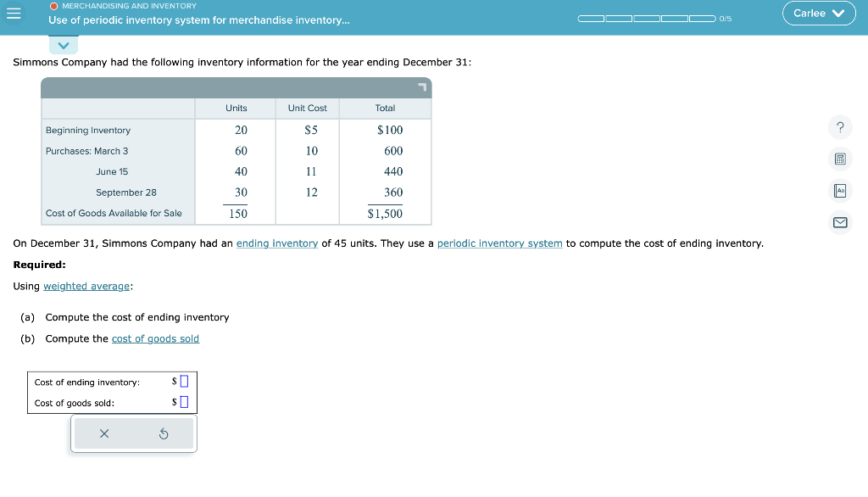Screen dimensions: 868x497
Task: Open help question mark icon
Action: 840,127
